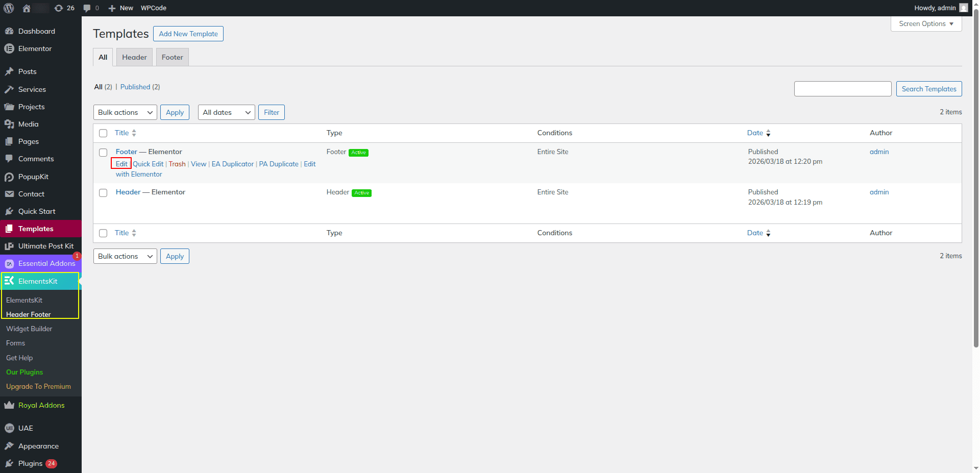Sort by Date in bottom header row

(759, 233)
